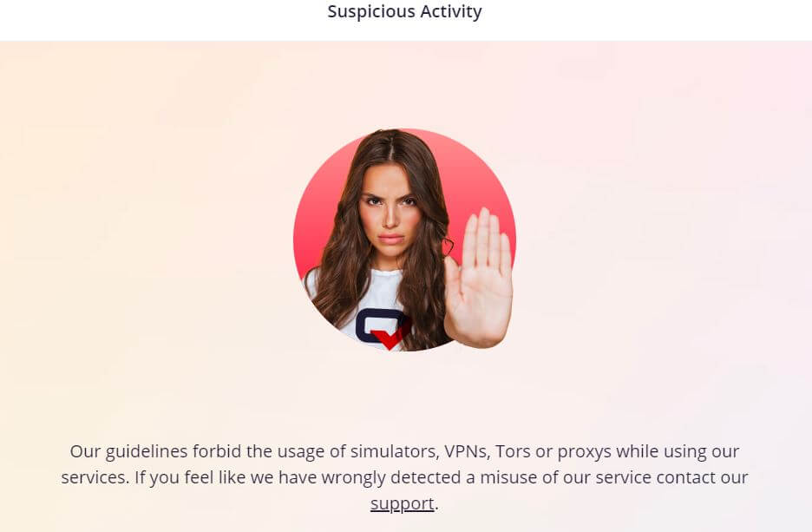Select the Q logo on the shirt

(383, 328)
